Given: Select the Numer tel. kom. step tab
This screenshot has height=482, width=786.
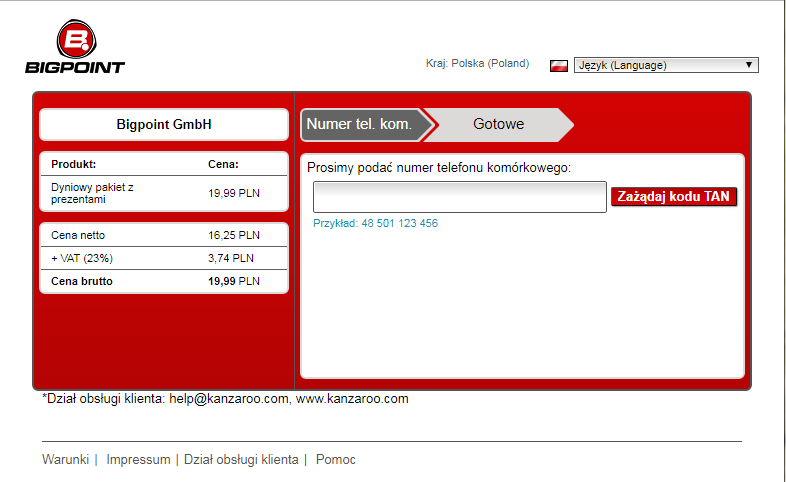Looking at the screenshot, I should point(366,124).
